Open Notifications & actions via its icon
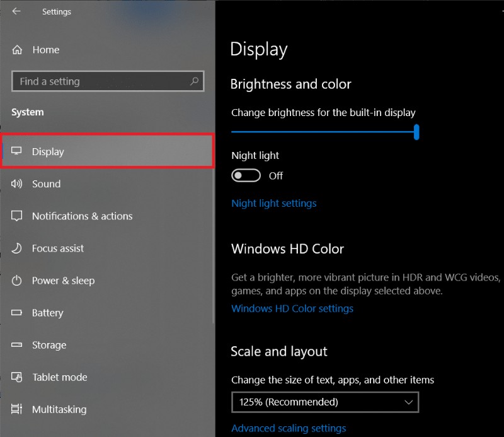The width and height of the screenshot is (504, 437). (17, 216)
